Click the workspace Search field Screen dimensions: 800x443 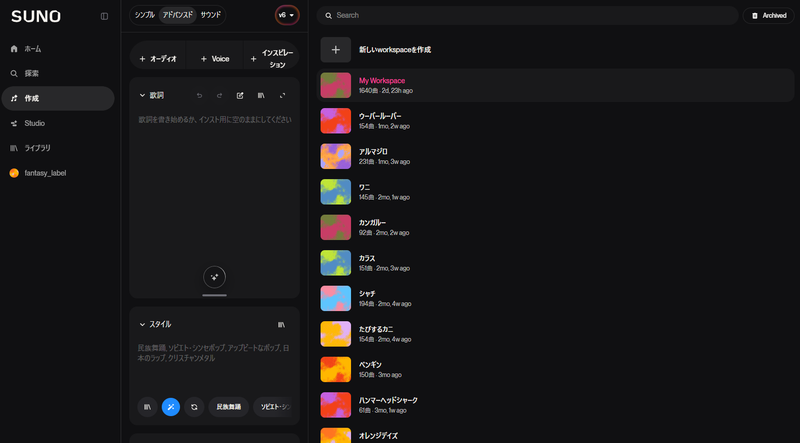click(x=528, y=15)
